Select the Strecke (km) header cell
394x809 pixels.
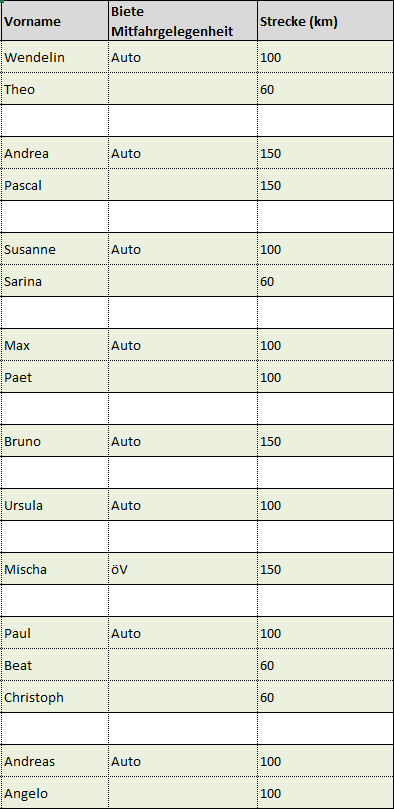pyautogui.click(x=325, y=21)
